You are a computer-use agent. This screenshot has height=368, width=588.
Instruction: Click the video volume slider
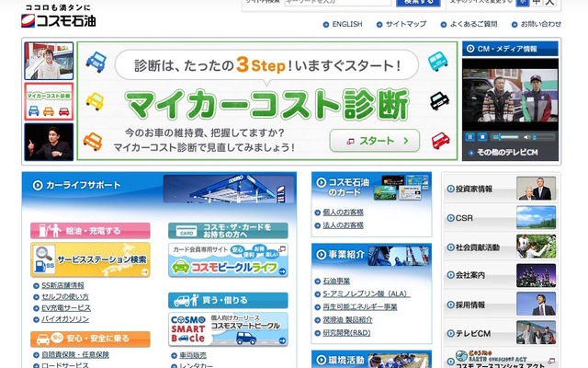(x=543, y=137)
